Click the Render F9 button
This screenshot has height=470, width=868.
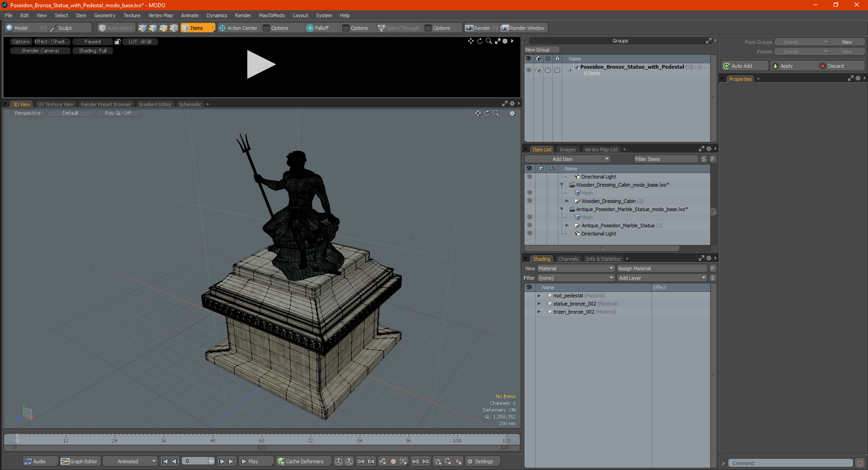pos(481,28)
